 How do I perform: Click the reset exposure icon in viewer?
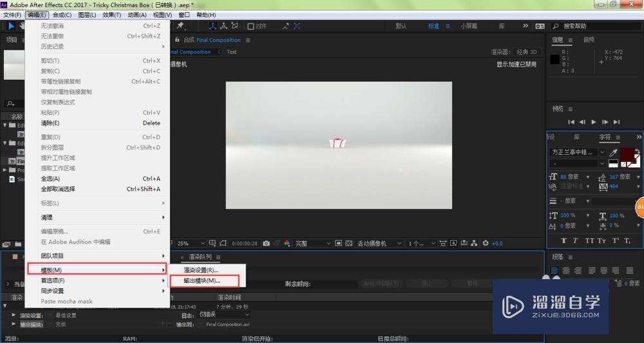[x=486, y=244]
